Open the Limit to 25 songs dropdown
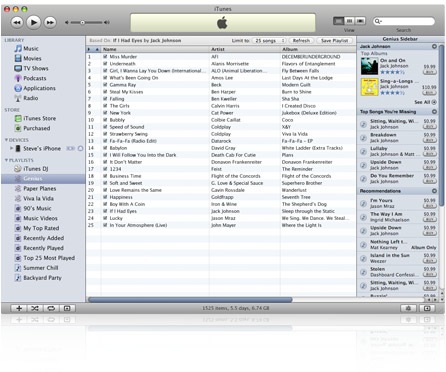446x372 pixels. (x=269, y=41)
